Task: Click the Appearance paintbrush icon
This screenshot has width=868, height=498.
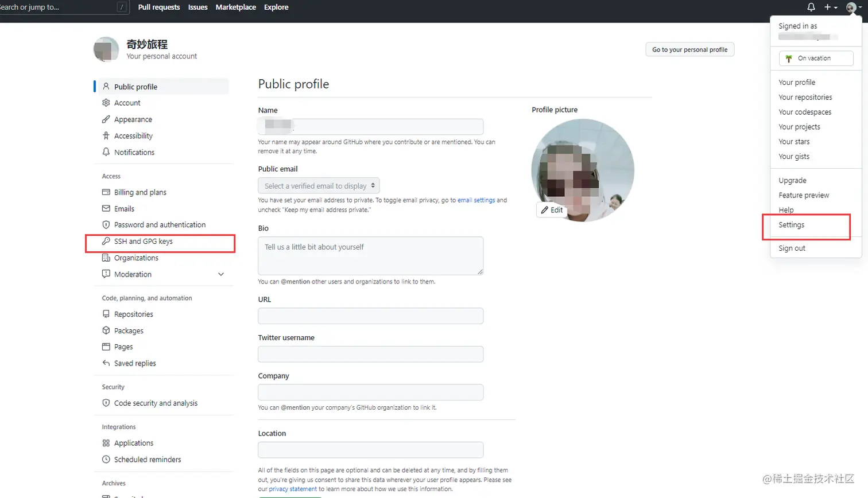Action: (x=106, y=119)
